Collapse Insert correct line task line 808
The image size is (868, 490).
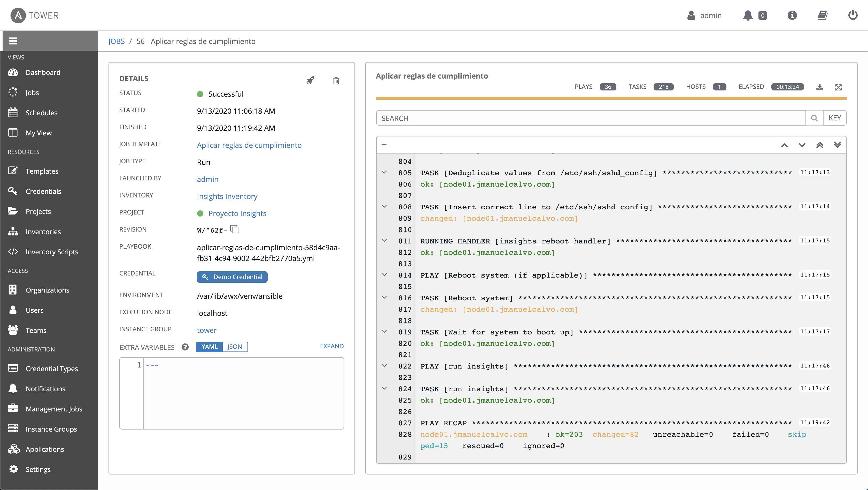(x=384, y=206)
